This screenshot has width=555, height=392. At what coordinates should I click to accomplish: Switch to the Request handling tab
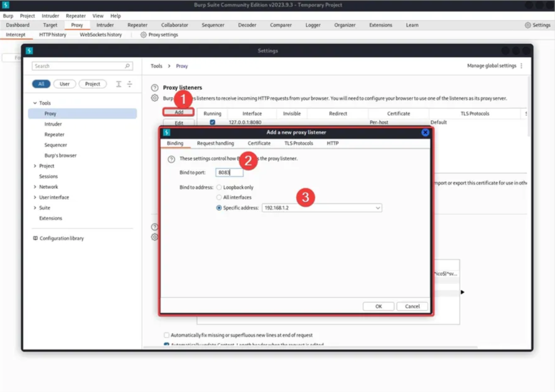[x=215, y=144]
